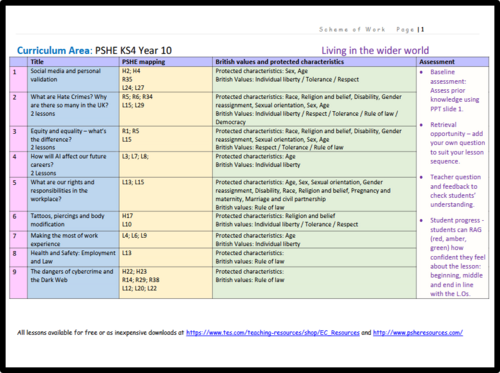Click the row number 5 cell
Screen dimensions: 500x373
pos(18,194)
